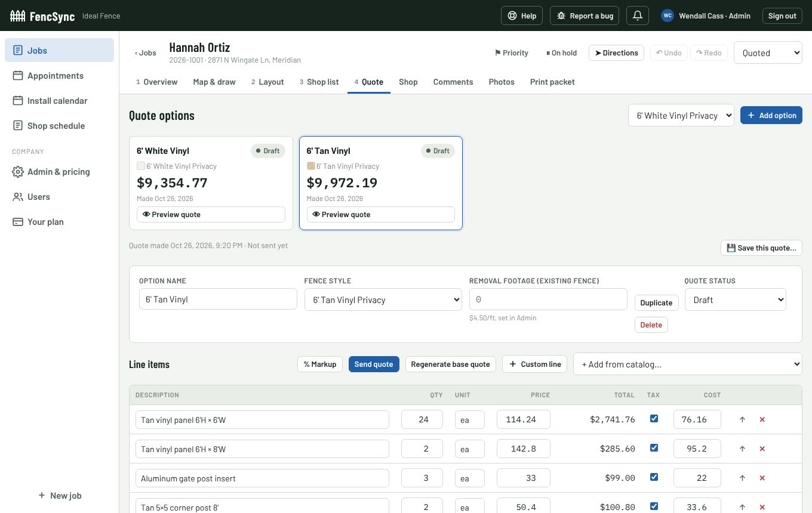
Task: Delete the Tan vinyl panel 6'W line
Action: [x=762, y=419]
